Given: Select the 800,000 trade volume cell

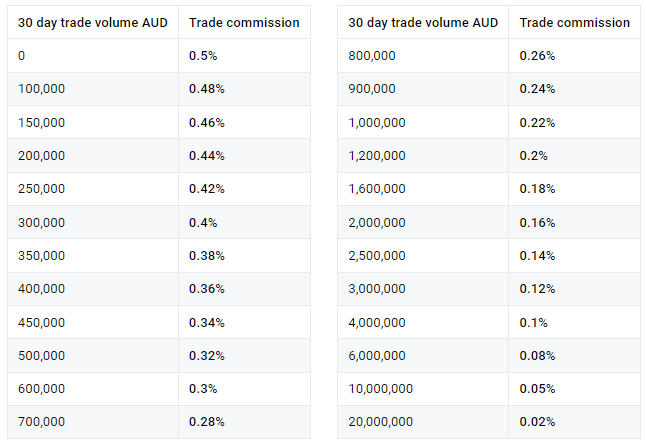Looking at the screenshot, I should (372, 56).
